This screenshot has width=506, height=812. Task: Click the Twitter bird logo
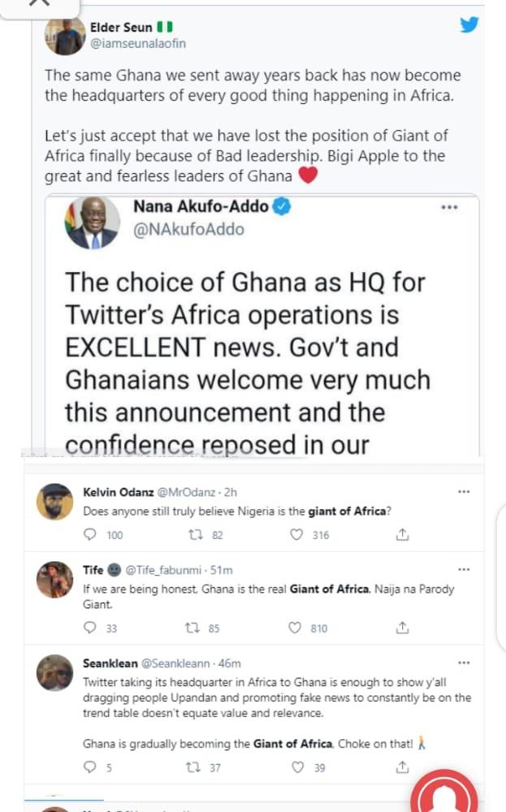click(469, 24)
